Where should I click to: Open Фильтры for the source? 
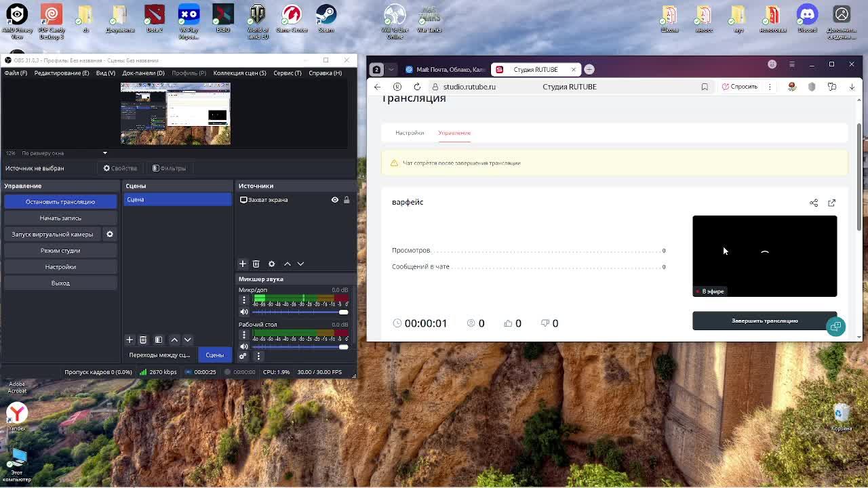(170, 168)
